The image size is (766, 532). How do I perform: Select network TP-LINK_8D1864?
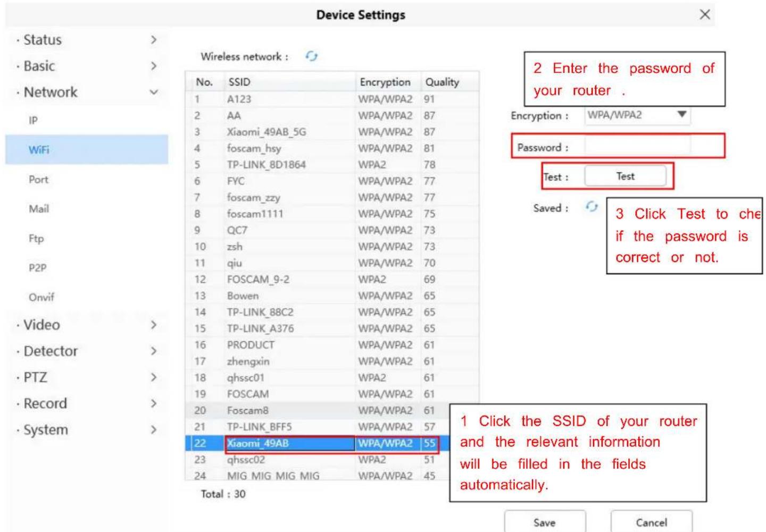coord(332,165)
